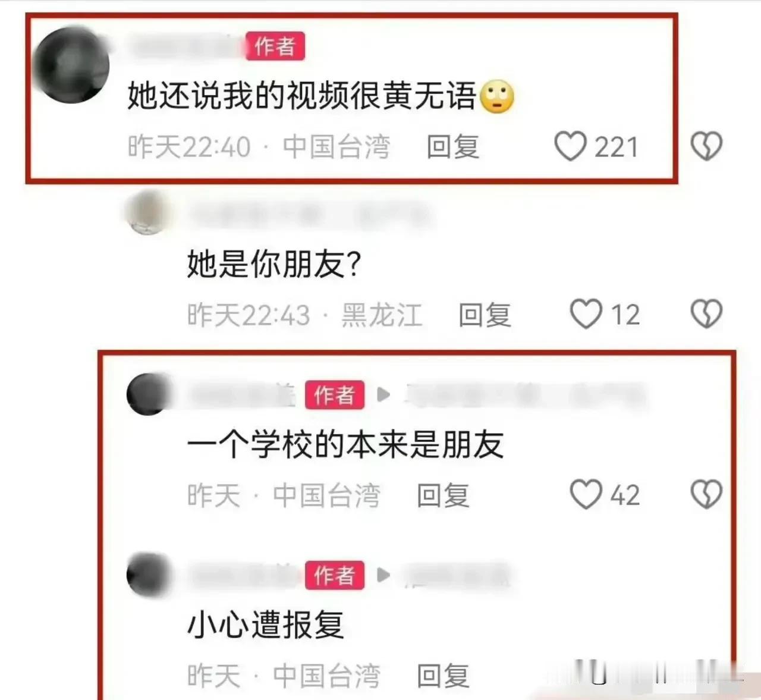This screenshot has height=700, width=761.
Task: Reply to the 小心遭报复 comment
Action: coord(443,676)
